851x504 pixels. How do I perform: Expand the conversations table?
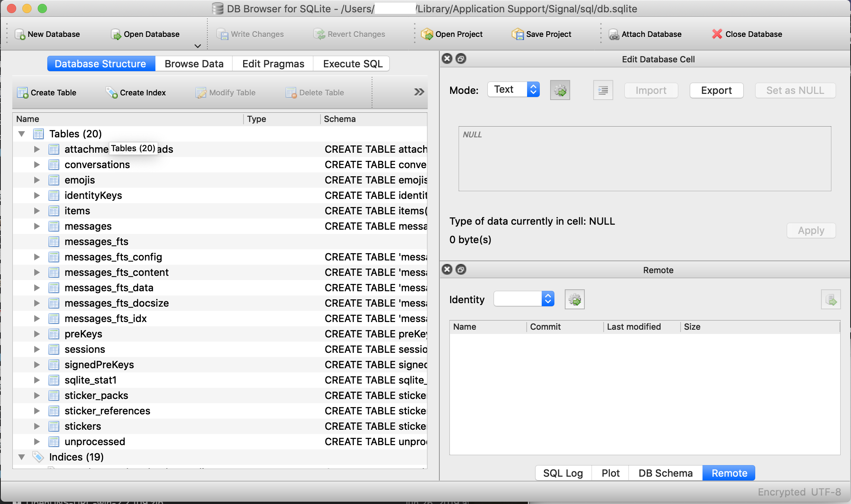click(x=37, y=165)
